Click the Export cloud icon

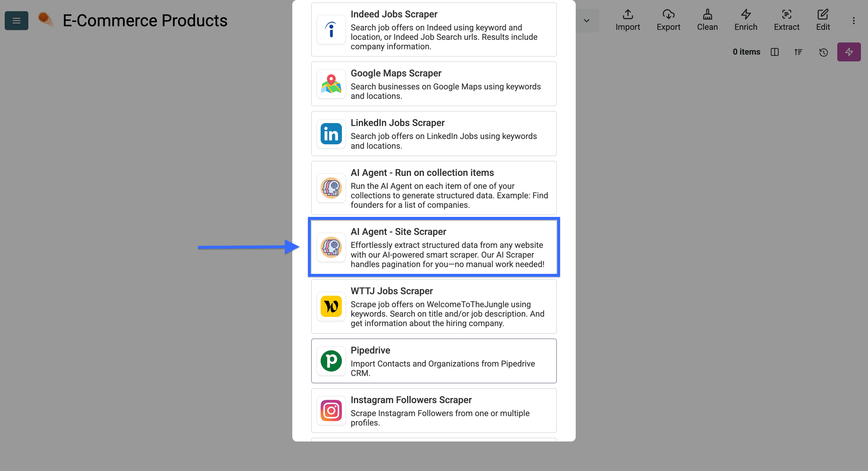pyautogui.click(x=668, y=20)
